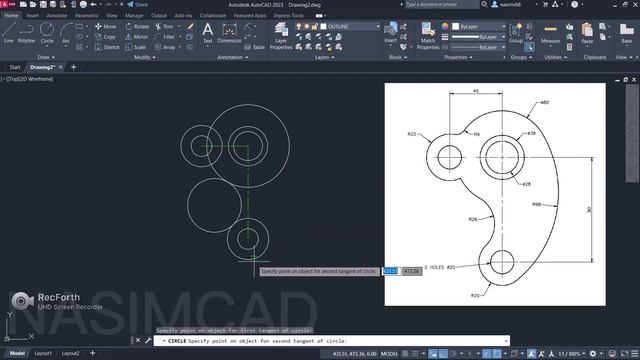Click in the command line input
Image resolution: width=640 pixels, height=360 pixels.
point(331,341)
